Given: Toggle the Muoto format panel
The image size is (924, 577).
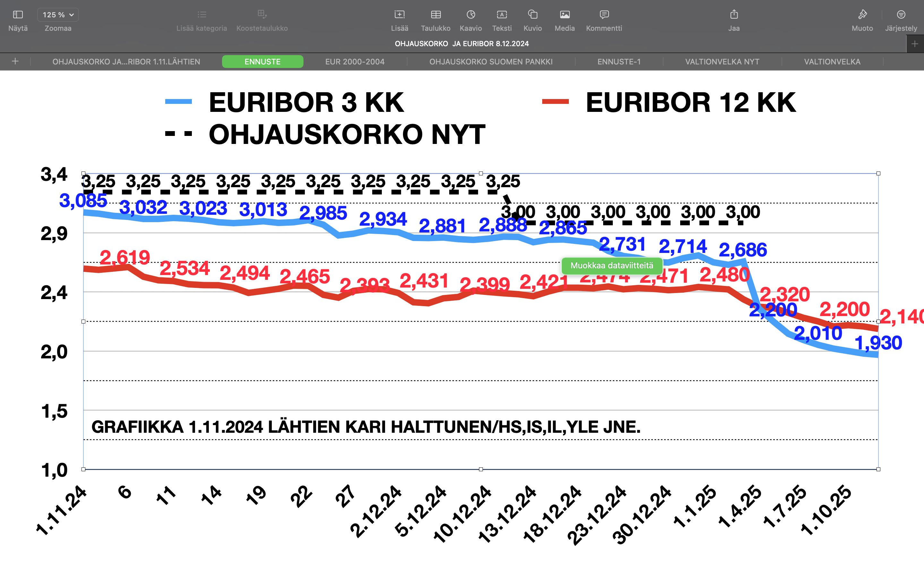Looking at the screenshot, I should [862, 15].
